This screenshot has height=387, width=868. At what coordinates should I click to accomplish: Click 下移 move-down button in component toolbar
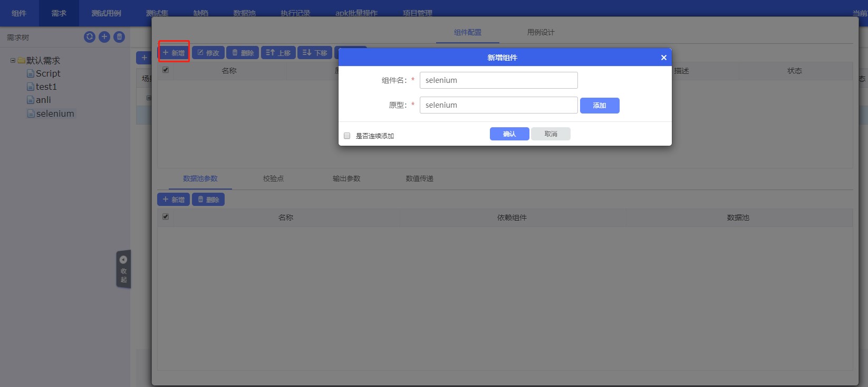tap(315, 53)
